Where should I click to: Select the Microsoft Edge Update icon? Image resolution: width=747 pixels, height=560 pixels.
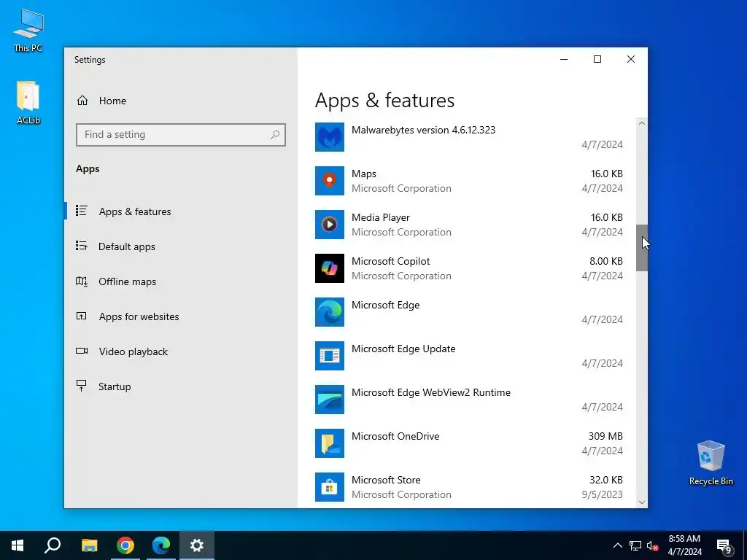pyautogui.click(x=329, y=356)
